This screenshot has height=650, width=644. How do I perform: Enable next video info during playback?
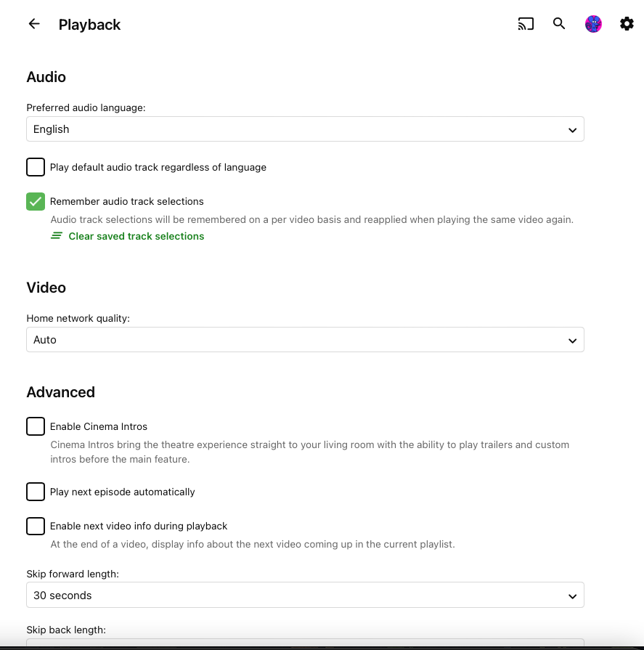(x=36, y=526)
